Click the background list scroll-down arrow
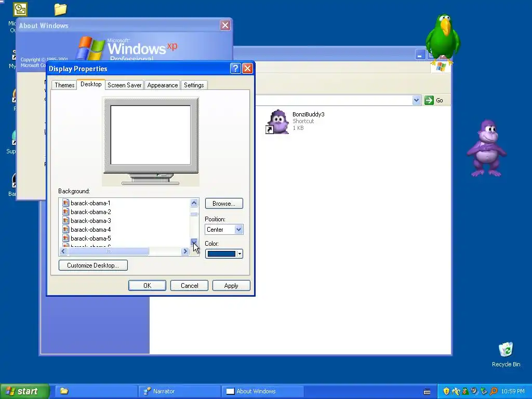The height and width of the screenshot is (399, 532). [194, 242]
